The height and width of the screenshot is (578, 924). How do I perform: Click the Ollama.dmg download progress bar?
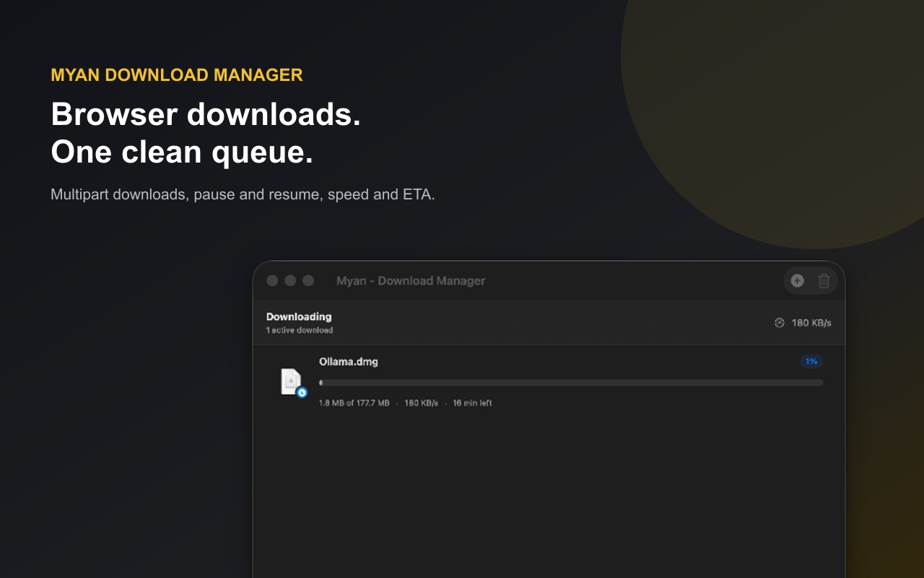[571, 383]
